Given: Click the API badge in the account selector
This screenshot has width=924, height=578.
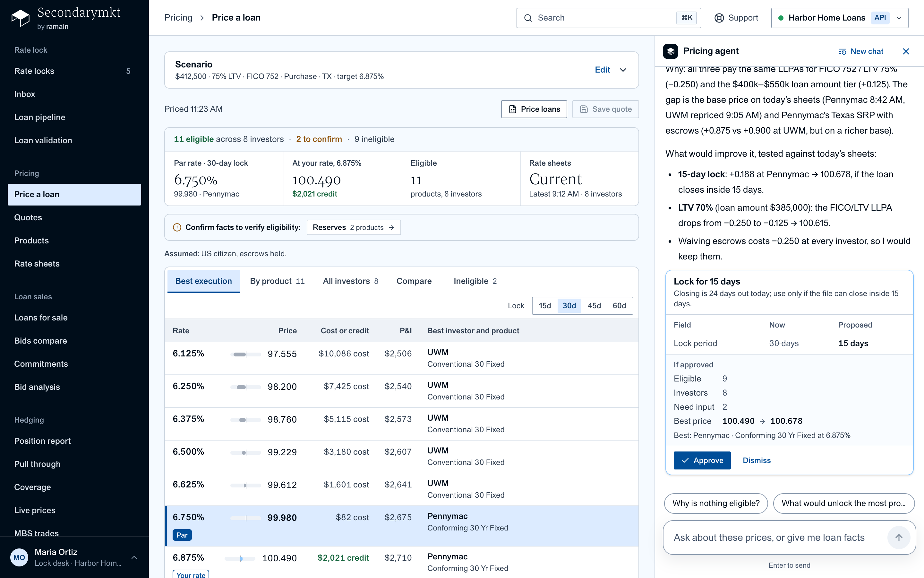Looking at the screenshot, I should [x=880, y=18].
